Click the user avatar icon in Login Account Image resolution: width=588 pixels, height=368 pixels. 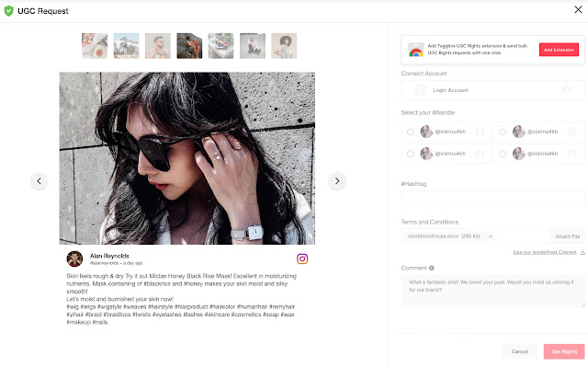(421, 90)
